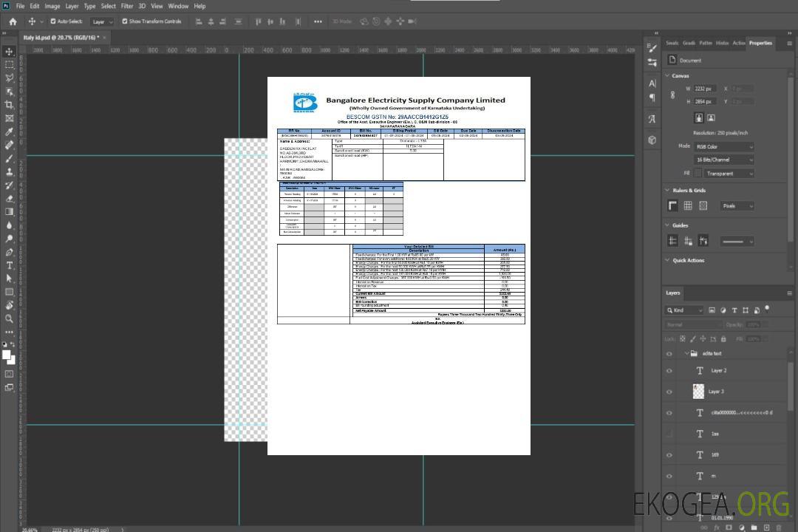798x532 pixels.
Task: Select the Blur tool
Action: (9, 225)
